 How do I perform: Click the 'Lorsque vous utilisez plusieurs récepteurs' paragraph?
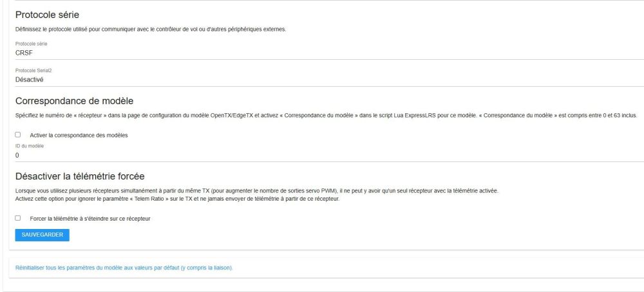pos(256,191)
